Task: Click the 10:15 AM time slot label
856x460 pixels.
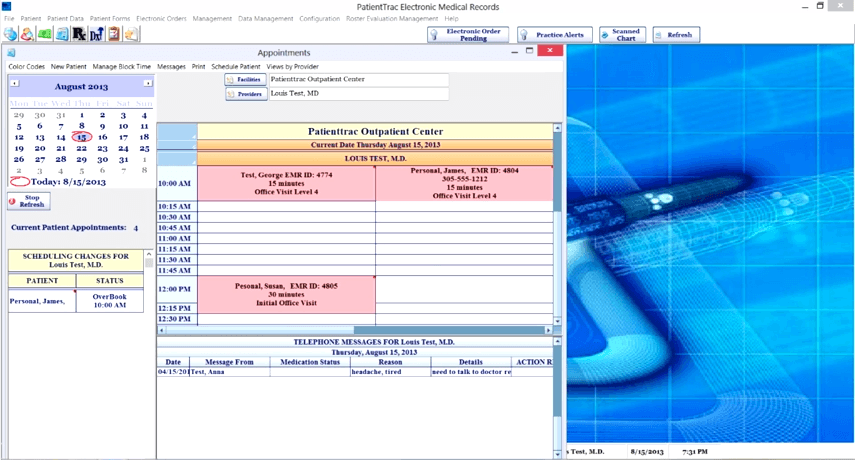Action: tap(175, 206)
